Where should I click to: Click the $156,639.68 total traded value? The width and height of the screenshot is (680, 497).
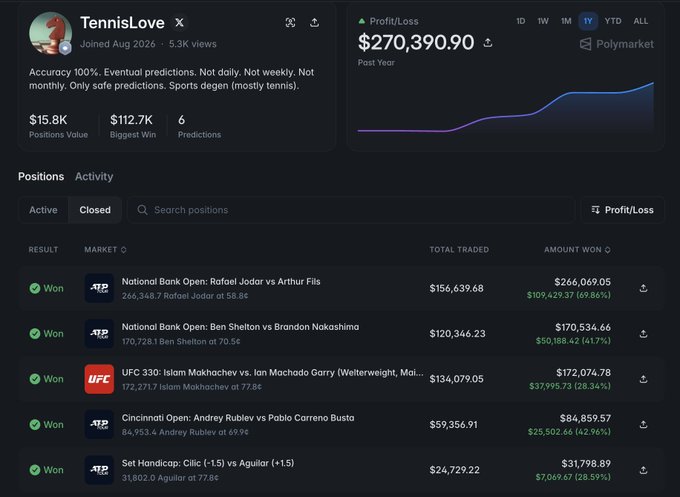[x=456, y=288]
